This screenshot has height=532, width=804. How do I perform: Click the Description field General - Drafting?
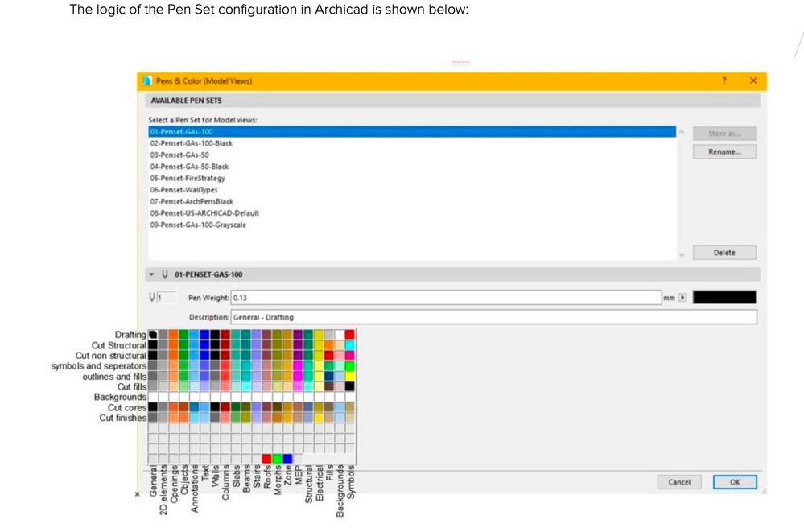click(494, 317)
